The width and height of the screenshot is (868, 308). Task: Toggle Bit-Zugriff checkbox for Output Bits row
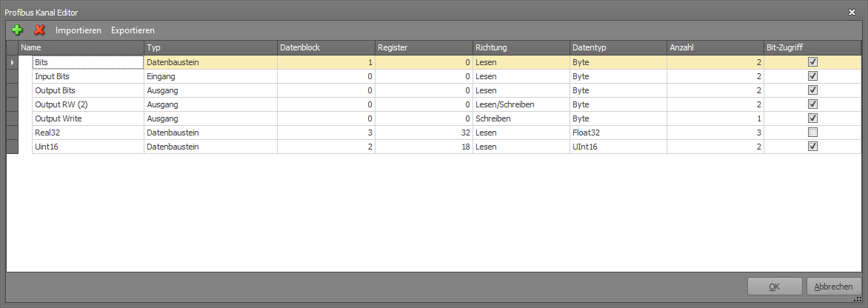[x=812, y=90]
